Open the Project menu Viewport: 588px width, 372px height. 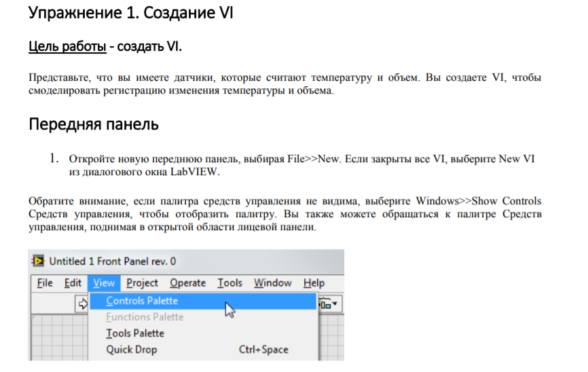click(142, 283)
